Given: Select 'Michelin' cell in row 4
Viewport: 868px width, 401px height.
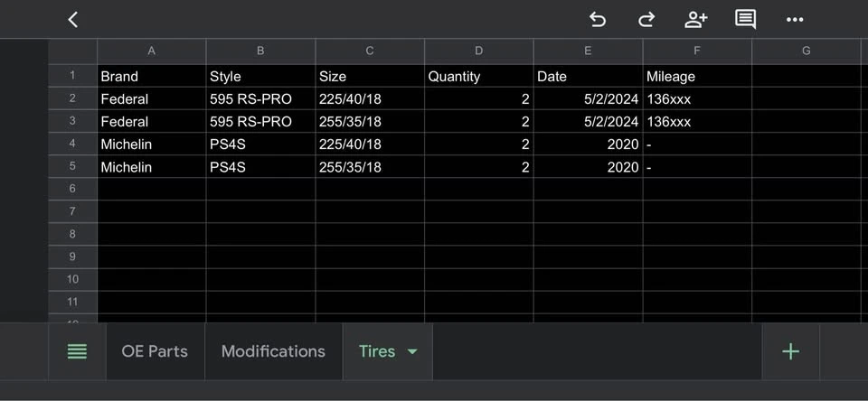Looking at the screenshot, I should [x=151, y=145].
